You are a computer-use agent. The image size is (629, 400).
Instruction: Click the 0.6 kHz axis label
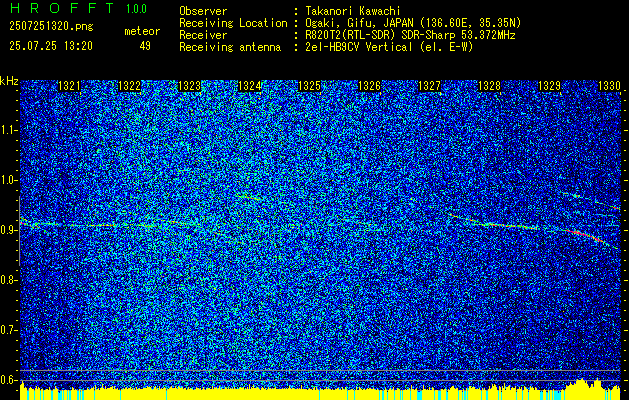8,380
